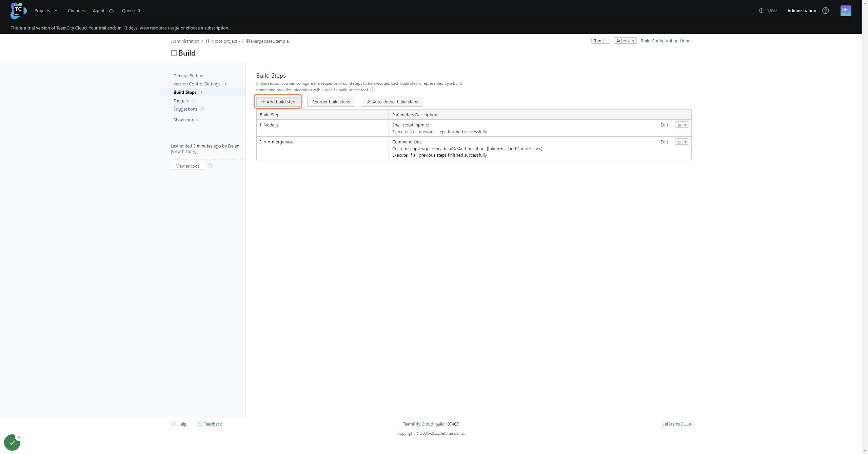
Task: Click Reorder build steps button
Action: [331, 102]
